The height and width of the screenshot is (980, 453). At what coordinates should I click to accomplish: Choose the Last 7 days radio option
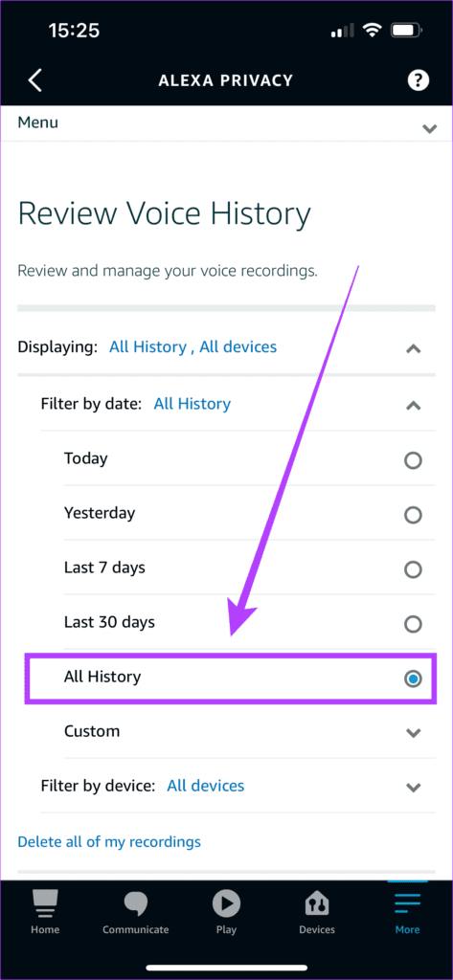(413, 569)
